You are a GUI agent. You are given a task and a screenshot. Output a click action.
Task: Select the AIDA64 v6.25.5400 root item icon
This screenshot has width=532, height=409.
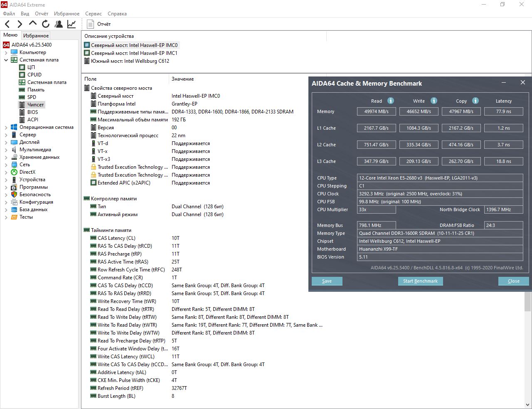[6, 45]
